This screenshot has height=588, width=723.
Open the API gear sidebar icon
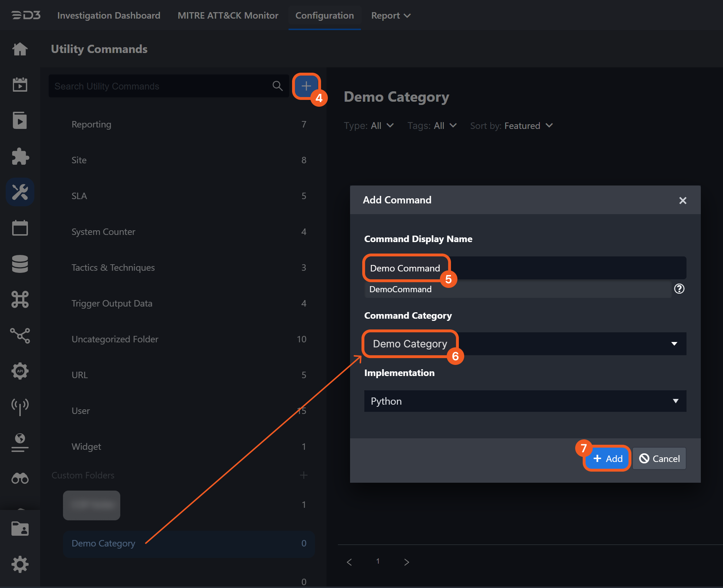coord(20,371)
